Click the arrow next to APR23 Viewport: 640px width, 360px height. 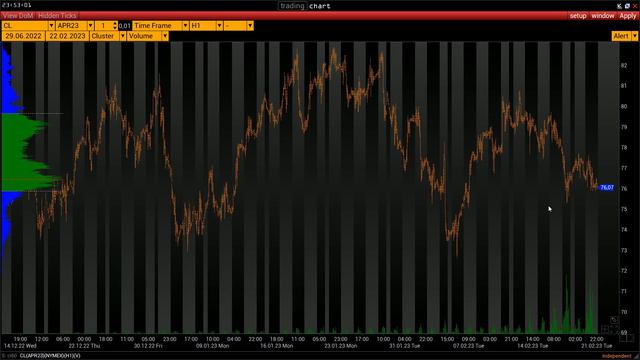pos(91,25)
